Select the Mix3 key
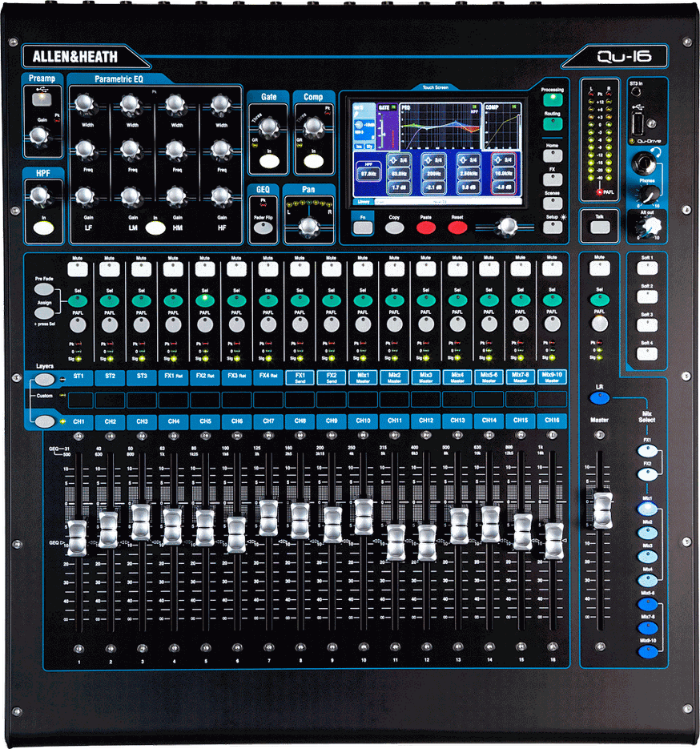700x749 pixels. pyautogui.click(x=647, y=557)
